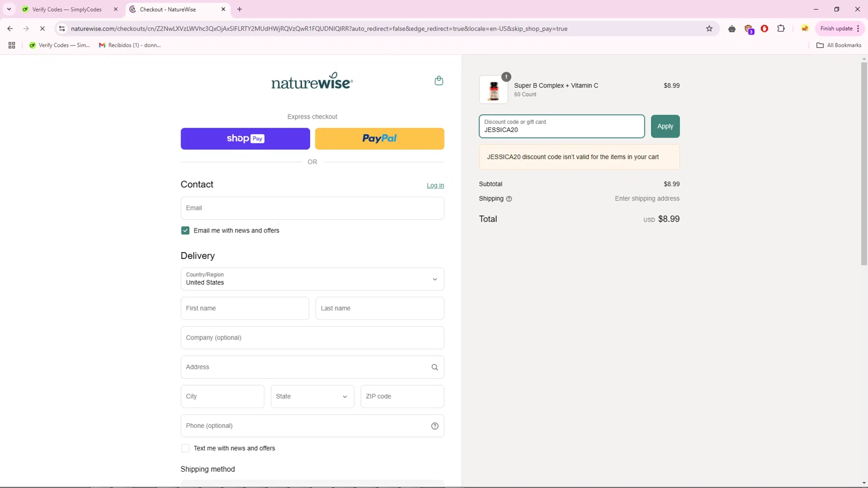Screen dimensions: 868x488
Task: Click the page vertical scrollbar
Action: click(864, 163)
